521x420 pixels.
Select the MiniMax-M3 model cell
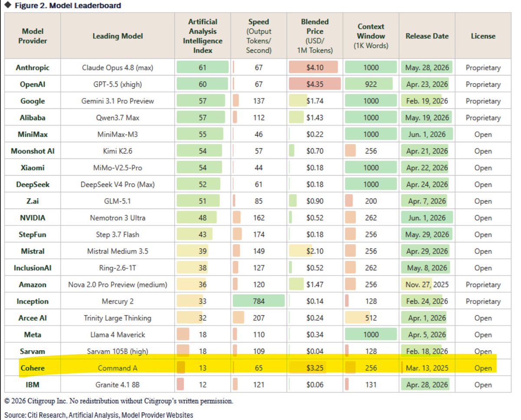[x=118, y=135]
